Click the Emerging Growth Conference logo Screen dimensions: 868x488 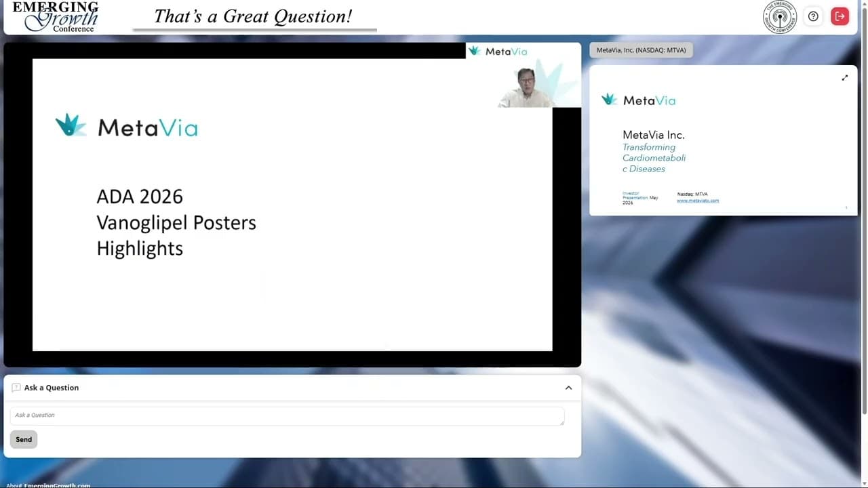coord(56,16)
